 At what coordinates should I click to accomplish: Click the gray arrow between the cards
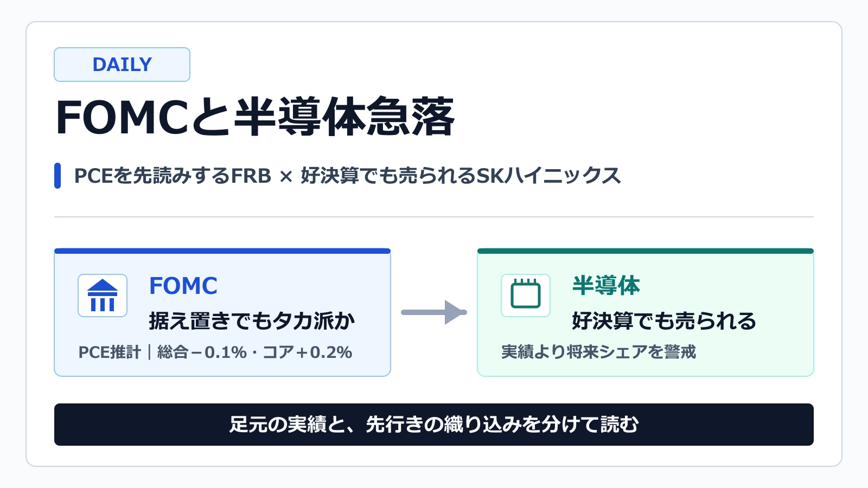coord(434,312)
